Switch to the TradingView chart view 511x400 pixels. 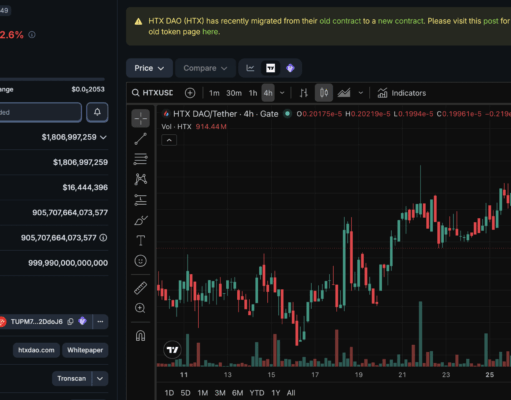270,68
